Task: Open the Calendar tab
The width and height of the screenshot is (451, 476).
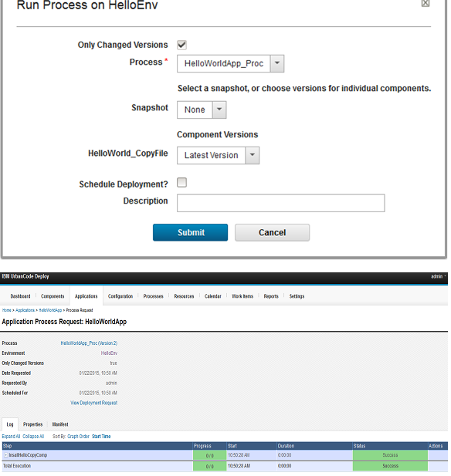Action: click(214, 297)
